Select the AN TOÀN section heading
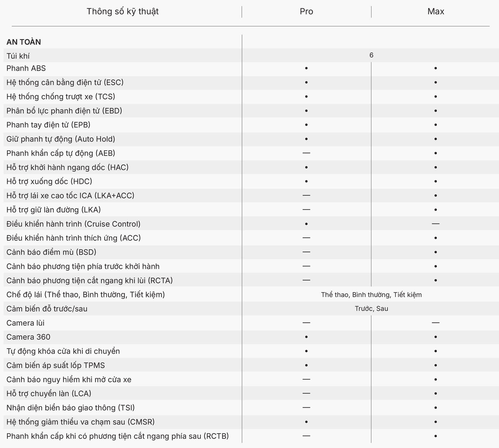499x448 pixels. pos(24,42)
